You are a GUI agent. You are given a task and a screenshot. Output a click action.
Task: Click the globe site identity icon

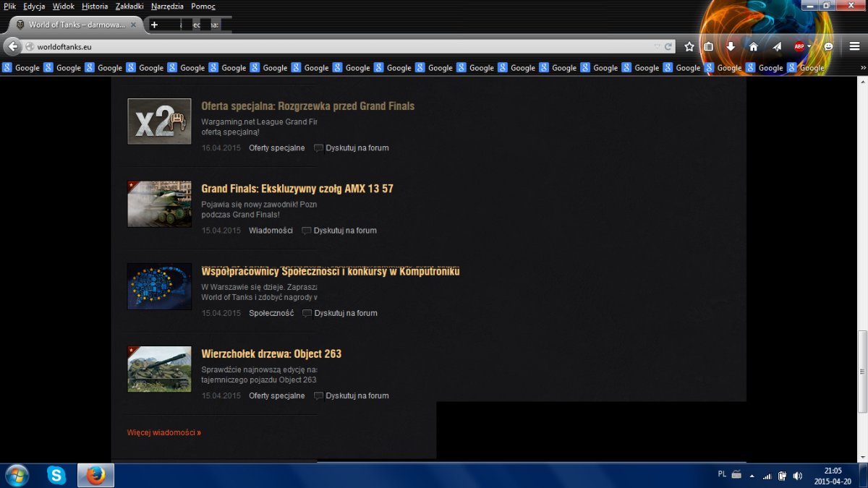pyautogui.click(x=30, y=46)
